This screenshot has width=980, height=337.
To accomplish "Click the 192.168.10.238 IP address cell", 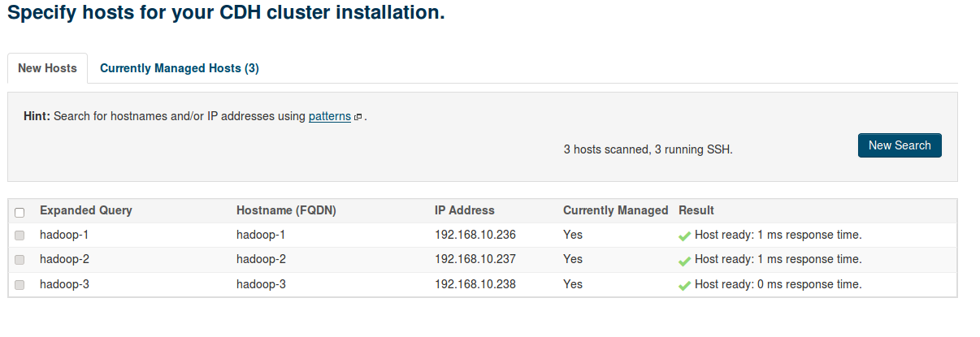I will coord(475,284).
